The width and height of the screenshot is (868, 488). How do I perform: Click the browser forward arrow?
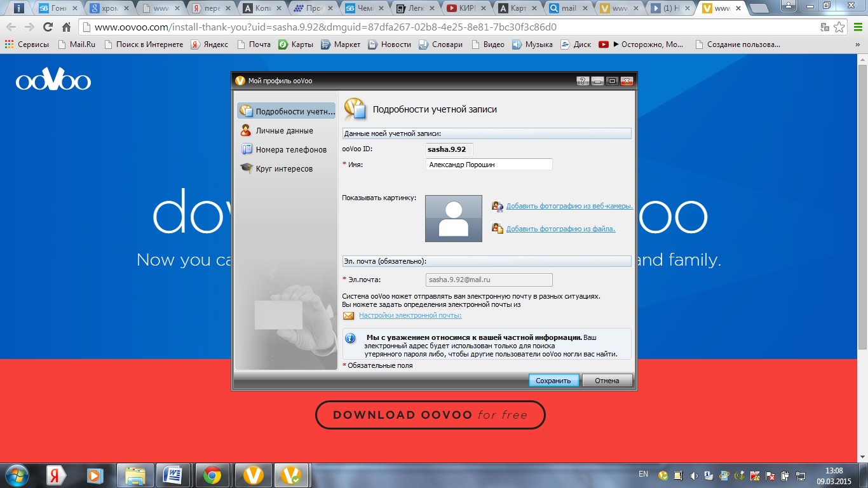(x=29, y=27)
